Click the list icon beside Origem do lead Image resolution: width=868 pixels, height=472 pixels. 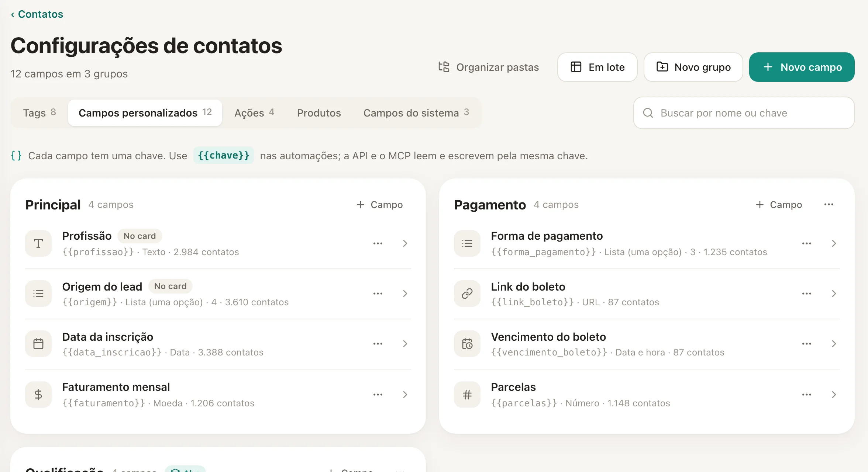coord(38,294)
